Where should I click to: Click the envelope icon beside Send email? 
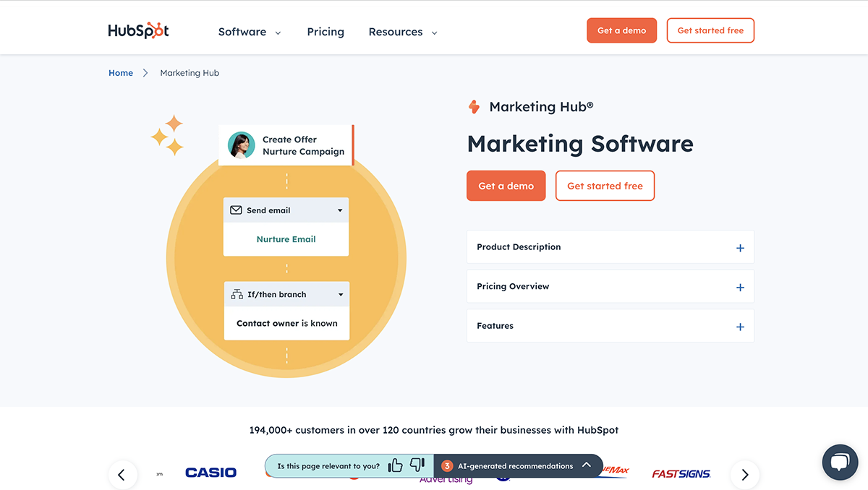click(x=236, y=210)
